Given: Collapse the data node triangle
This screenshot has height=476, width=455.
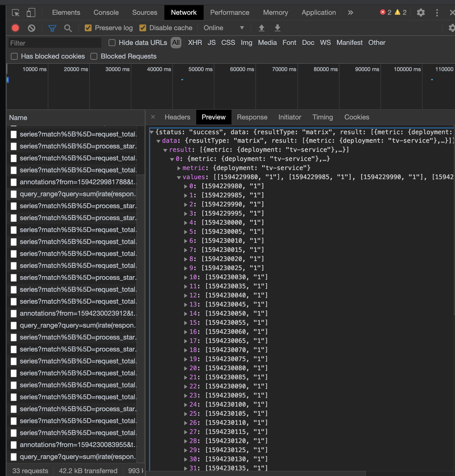Looking at the screenshot, I should 158,141.
